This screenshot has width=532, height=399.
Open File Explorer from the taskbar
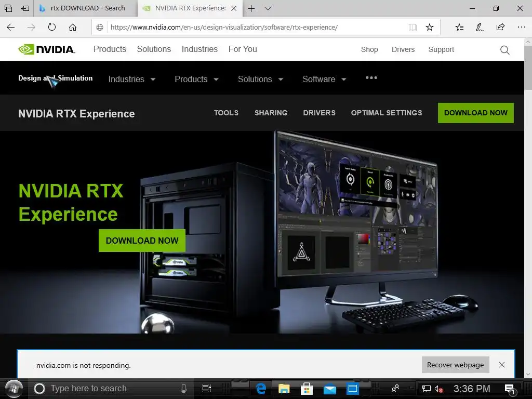click(284, 389)
